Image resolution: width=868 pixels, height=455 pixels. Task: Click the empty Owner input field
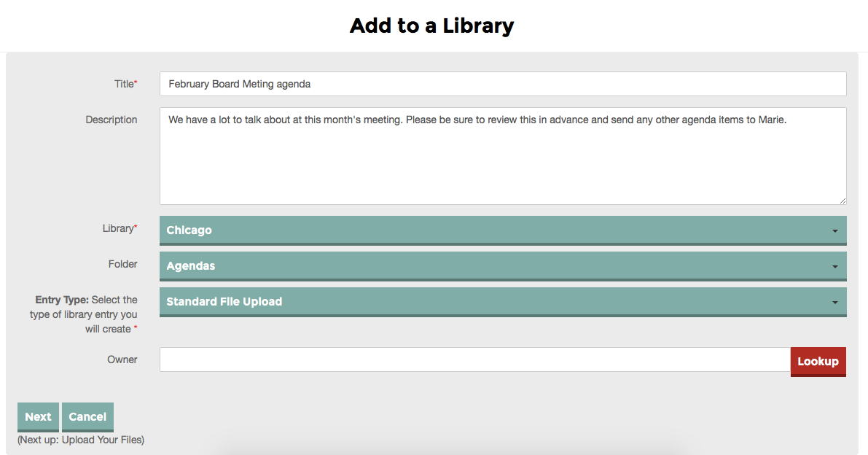click(474, 360)
